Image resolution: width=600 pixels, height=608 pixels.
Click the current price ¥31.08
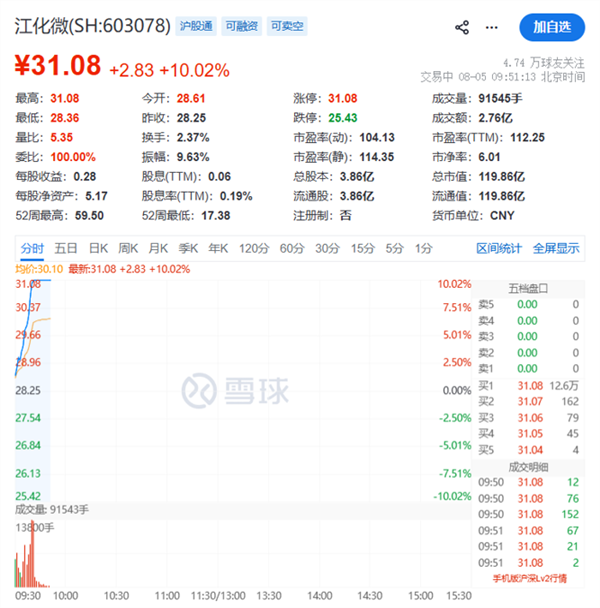click(58, 65)
